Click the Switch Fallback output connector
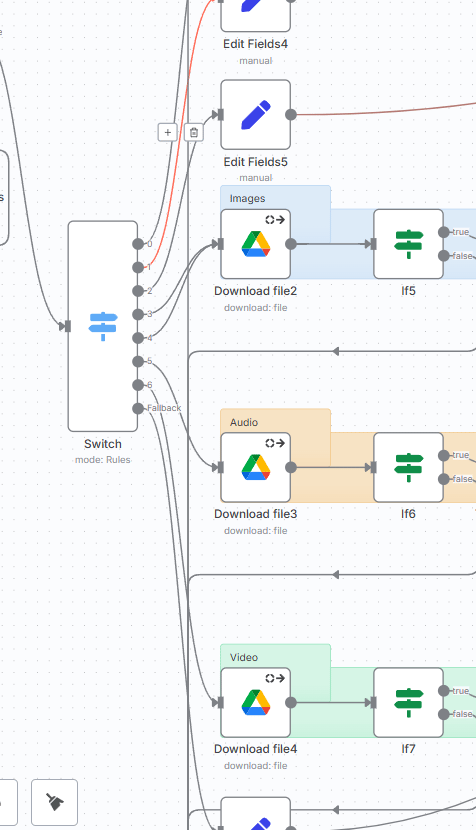The height and width of the screenshot is (830, 476). (138, 408)
